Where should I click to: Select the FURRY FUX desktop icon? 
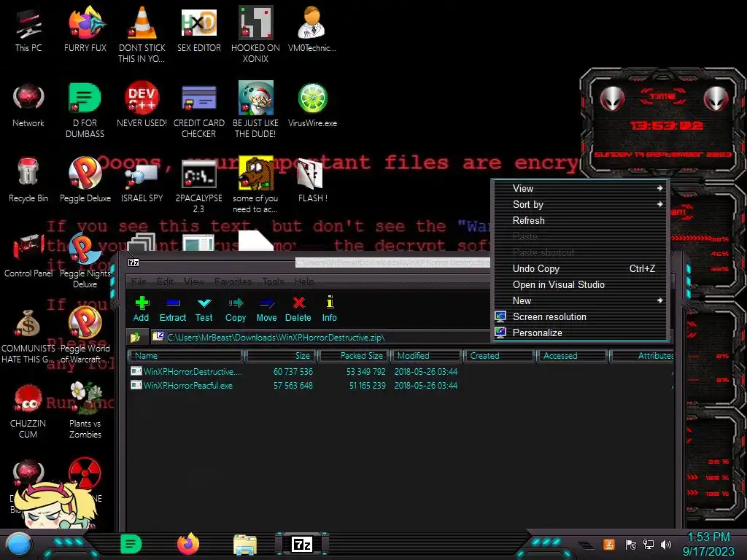pyautogui.click(x=85, y=29)
